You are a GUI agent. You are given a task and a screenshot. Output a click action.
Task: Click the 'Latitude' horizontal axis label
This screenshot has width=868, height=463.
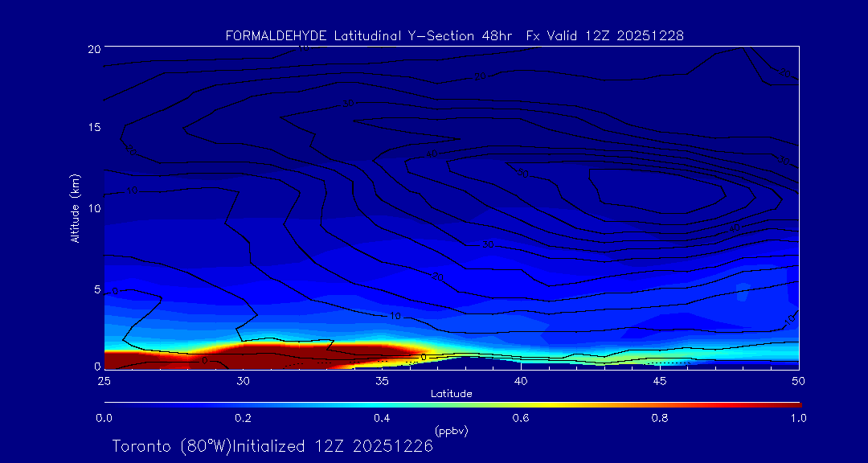coord(451,395)
